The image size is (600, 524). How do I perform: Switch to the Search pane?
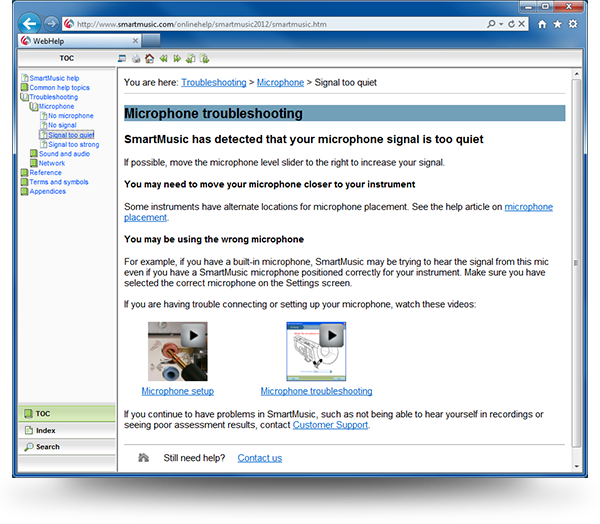pyautogui.click(x=67, y=447)
